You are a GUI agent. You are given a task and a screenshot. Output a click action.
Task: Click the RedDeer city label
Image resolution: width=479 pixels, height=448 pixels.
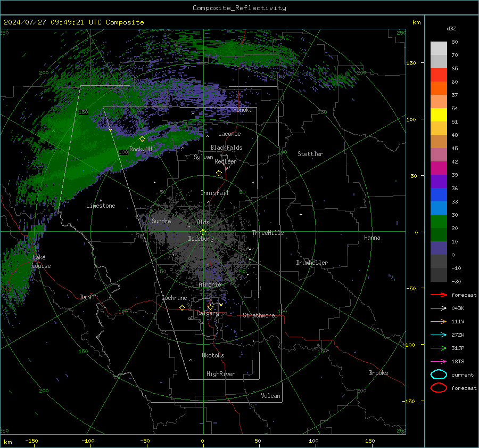[x=226, y=161]
